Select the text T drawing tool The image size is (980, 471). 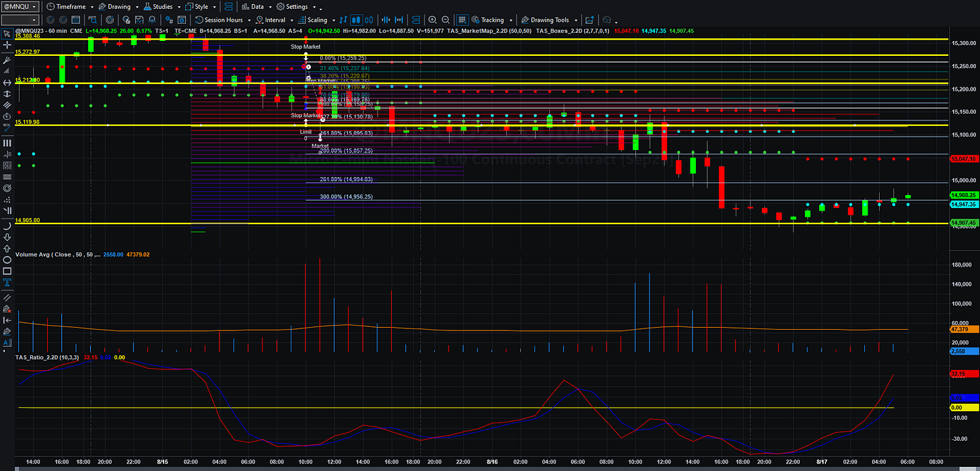(7, 283)
